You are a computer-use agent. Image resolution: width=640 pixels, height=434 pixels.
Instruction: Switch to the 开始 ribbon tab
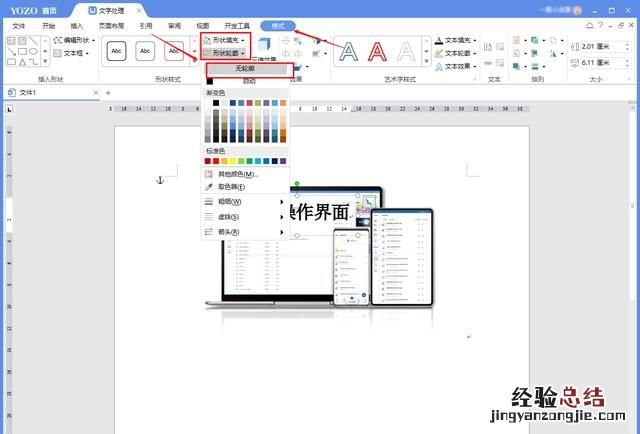[48, 26]
